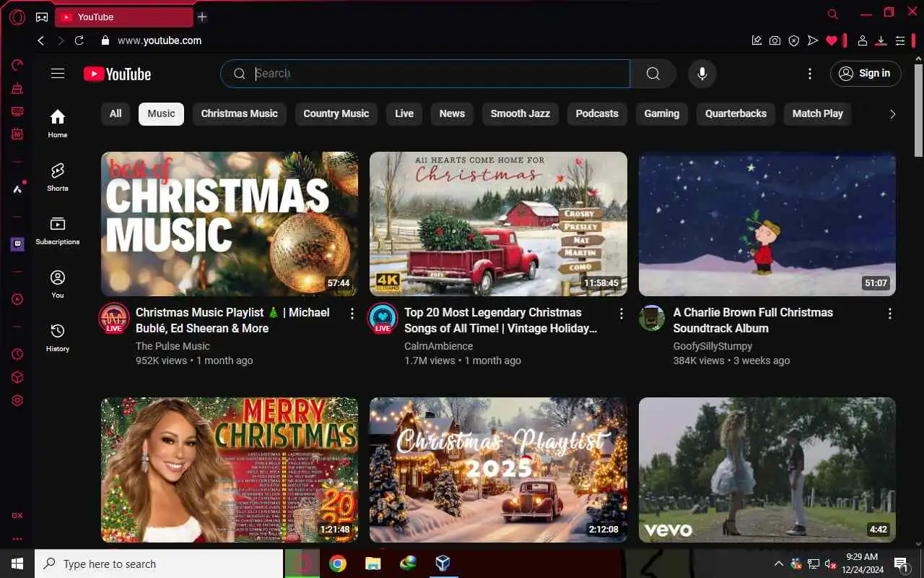Image resolution: width=924 pixels, height=578 pixels.
Task: Open Subscriptions in mini guide
Action: (58, 230)
